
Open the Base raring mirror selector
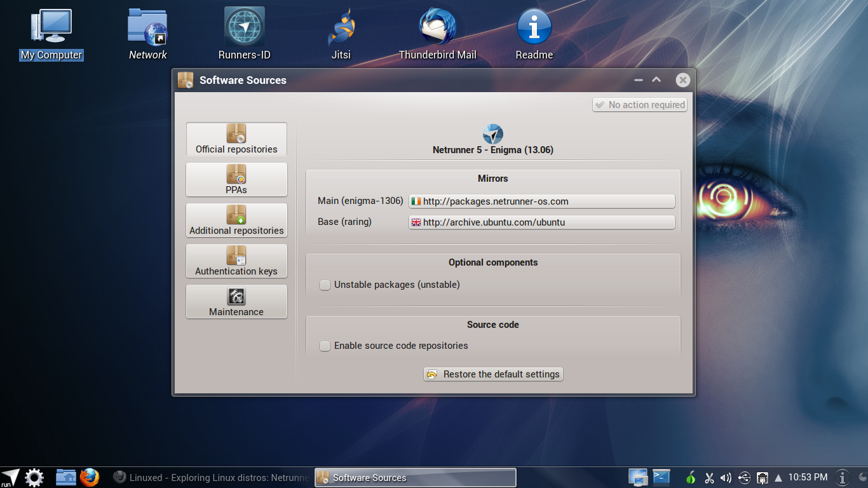[541, 222]
